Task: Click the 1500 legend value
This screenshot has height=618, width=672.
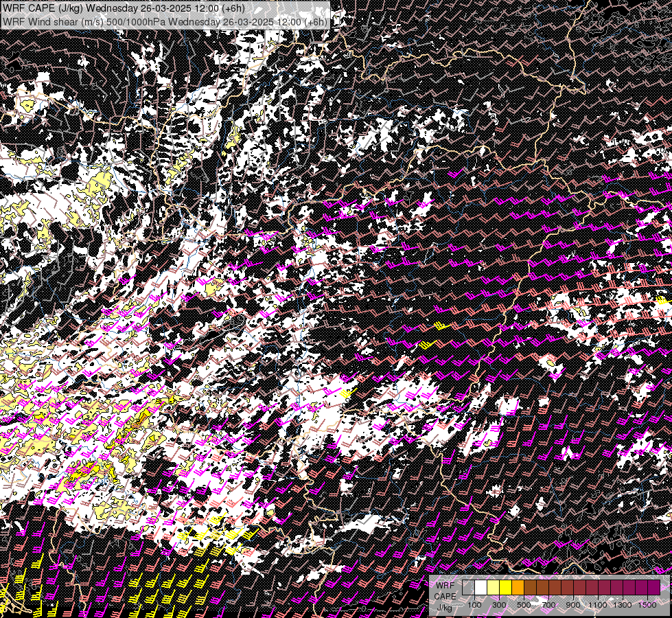Action: [647, 605]
